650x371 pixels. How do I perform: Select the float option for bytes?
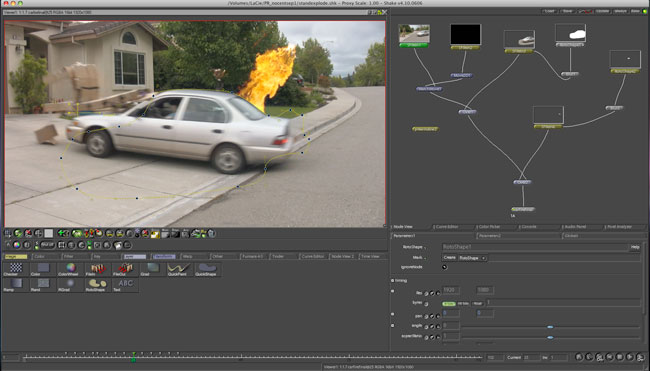(477, 303)
